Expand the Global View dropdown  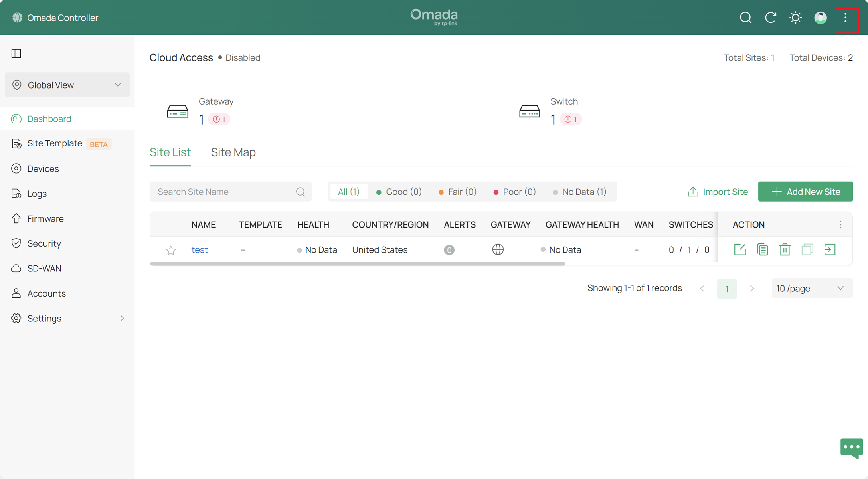coord(67,85)
